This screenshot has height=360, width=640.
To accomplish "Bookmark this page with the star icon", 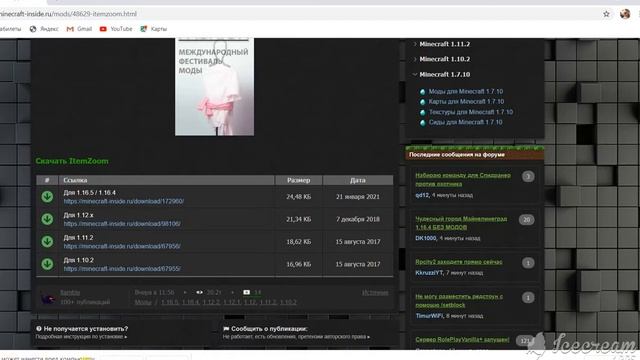I will [x=607, y=14].
